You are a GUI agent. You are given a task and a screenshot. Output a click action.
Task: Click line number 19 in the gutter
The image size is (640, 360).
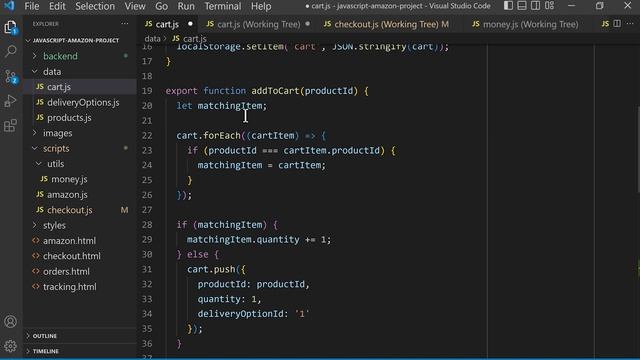point(147,91)
